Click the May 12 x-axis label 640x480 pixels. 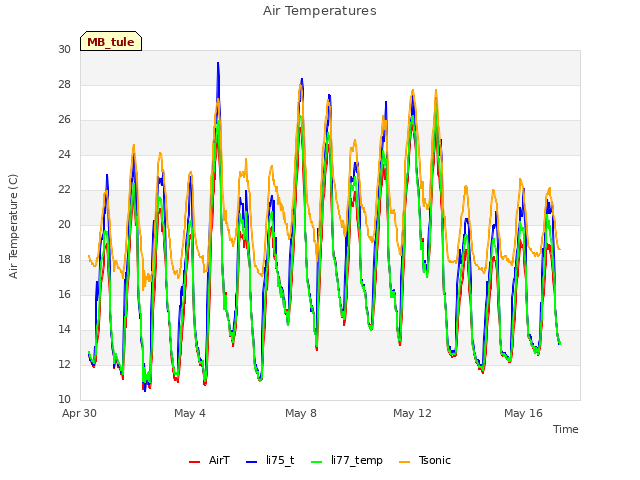point(412,413)
